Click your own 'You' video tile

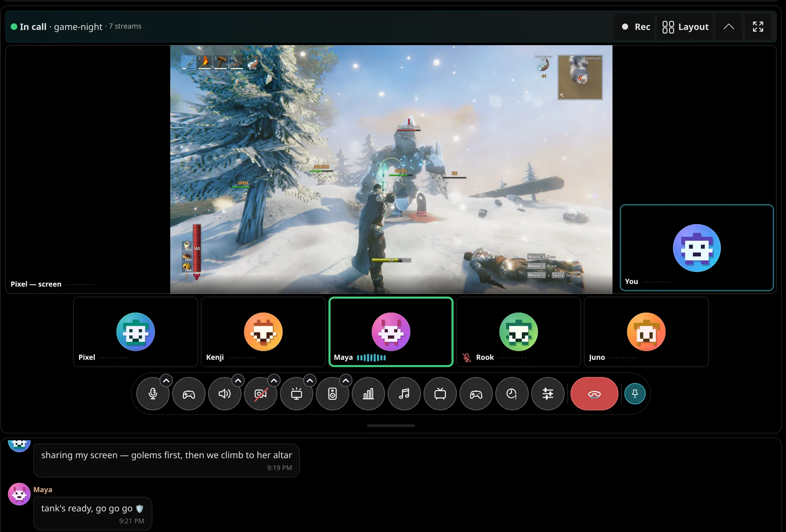click(696, 248)
